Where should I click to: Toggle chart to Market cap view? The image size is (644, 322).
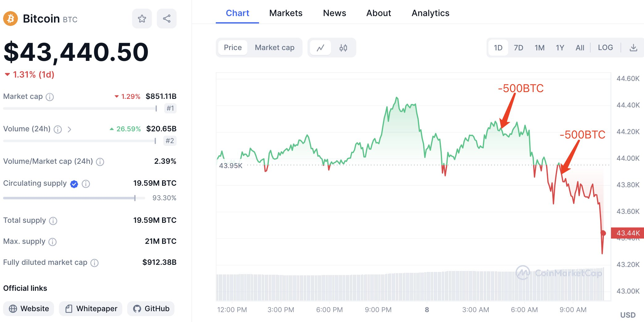[x=274, y=48]
